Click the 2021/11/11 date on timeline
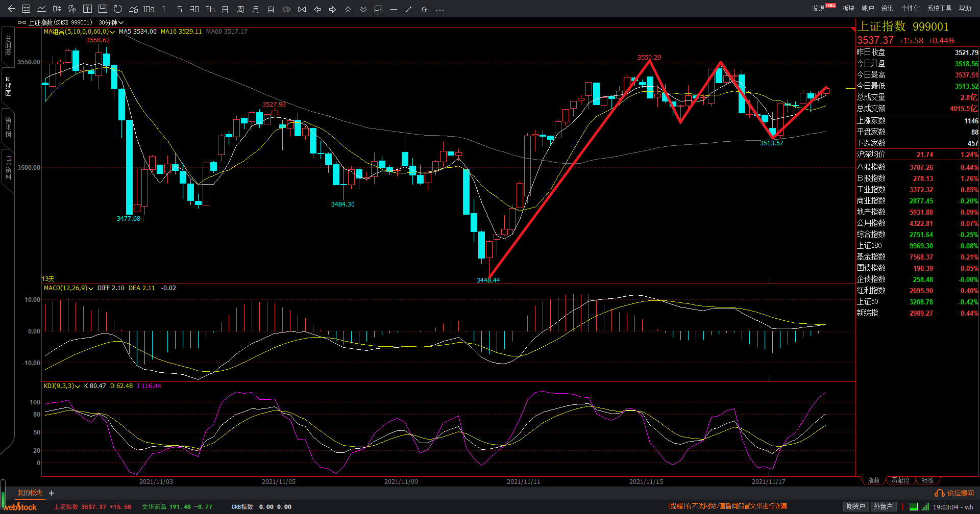The image size is (980, 514). pyautogui.click(x=523, y=481)
